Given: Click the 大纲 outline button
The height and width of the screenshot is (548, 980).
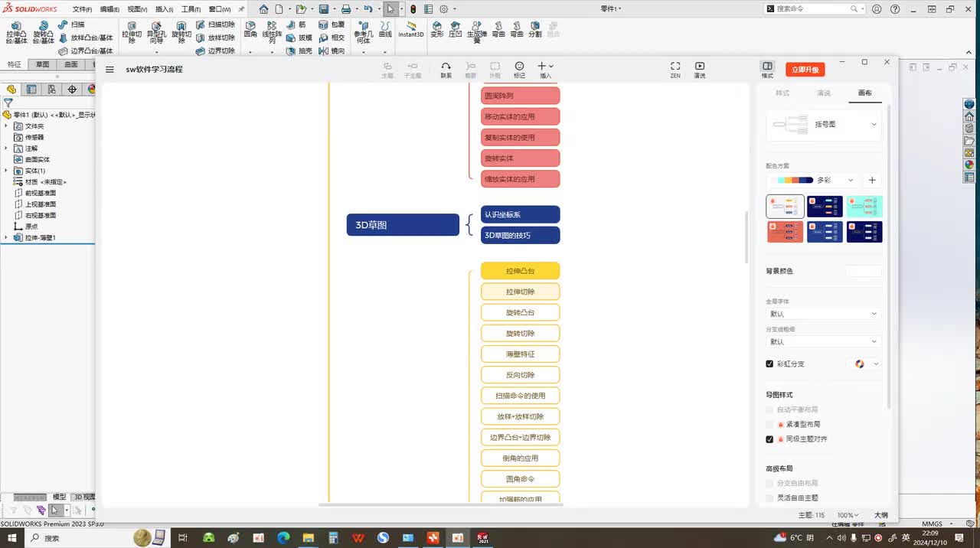Looking at the screenshot, I should [x=881, y=515].
